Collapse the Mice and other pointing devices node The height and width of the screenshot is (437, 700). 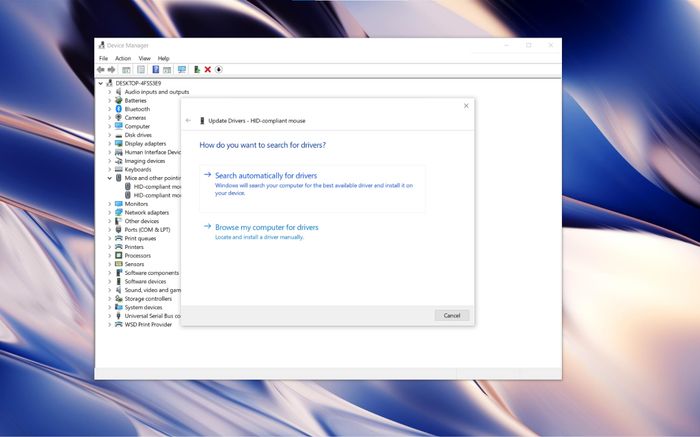110,178
